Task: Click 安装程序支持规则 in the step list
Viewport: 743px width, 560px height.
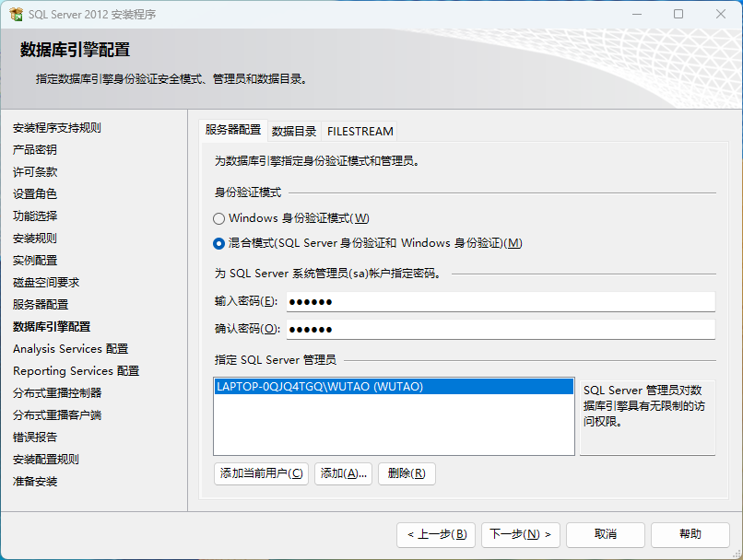Action: (x=57, y=128)
